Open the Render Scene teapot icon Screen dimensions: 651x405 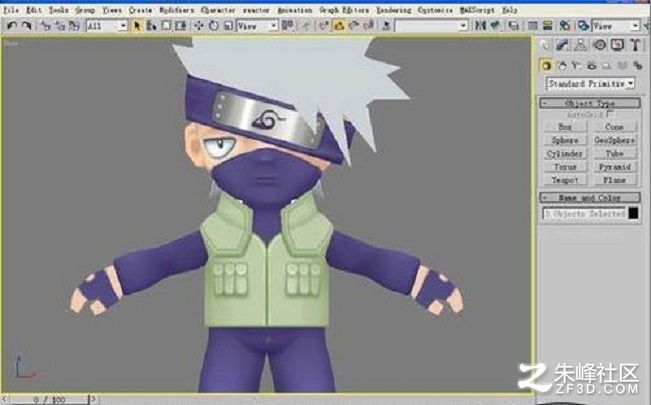583,26
